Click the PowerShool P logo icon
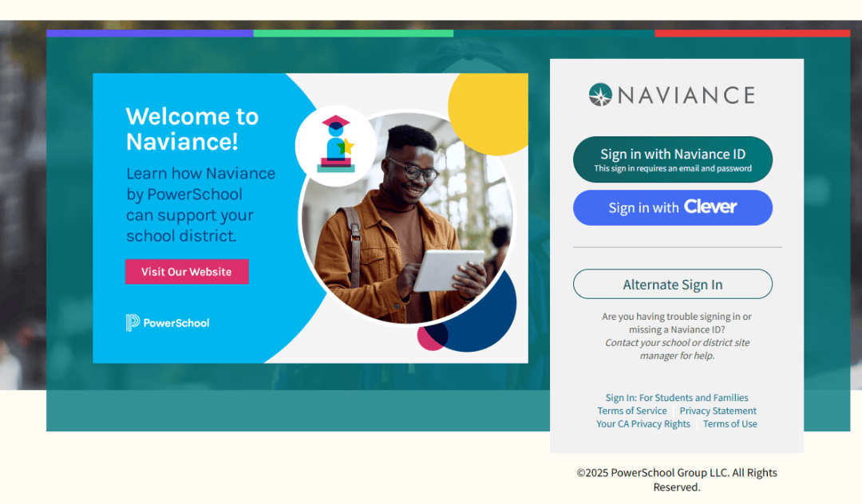The height and width of the screenshot is (504, 862). [132, 323]
